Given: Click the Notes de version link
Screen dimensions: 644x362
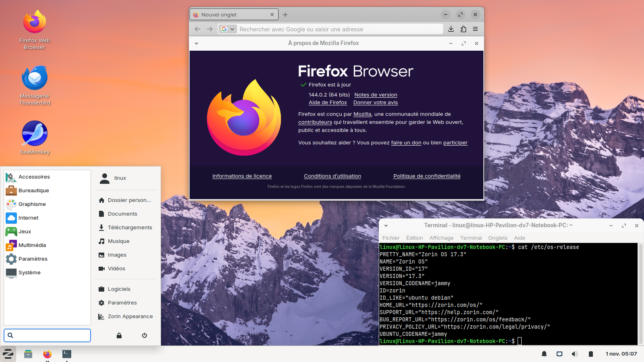Looking at the screenshot, I should click(x=376, y=95).
